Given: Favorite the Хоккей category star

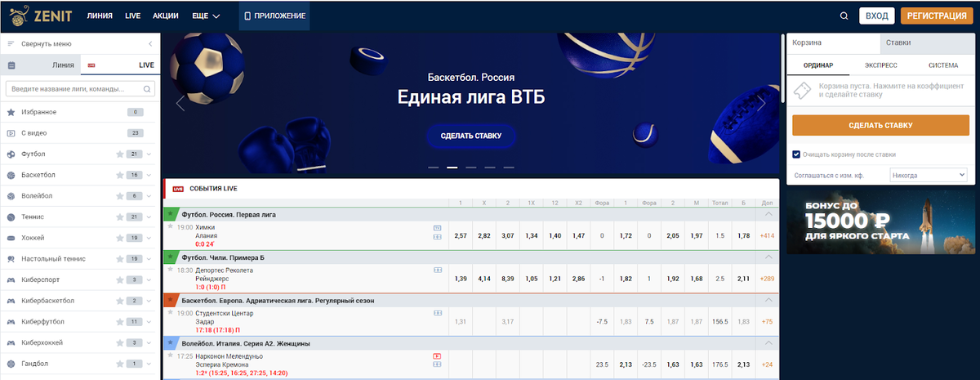Looking at the screenshot, I should pos(119,238).
